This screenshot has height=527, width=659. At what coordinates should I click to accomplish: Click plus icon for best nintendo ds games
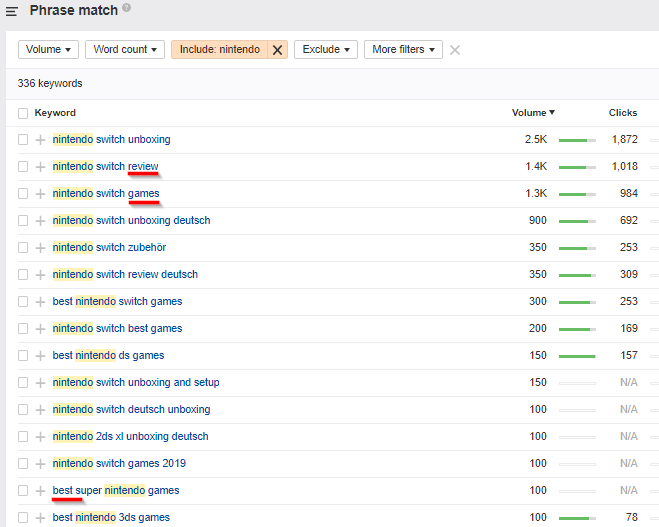(x=40, y=356)
